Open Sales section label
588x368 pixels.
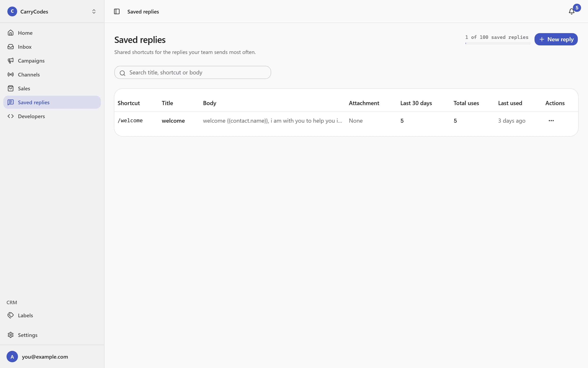(x=24, y=88)
